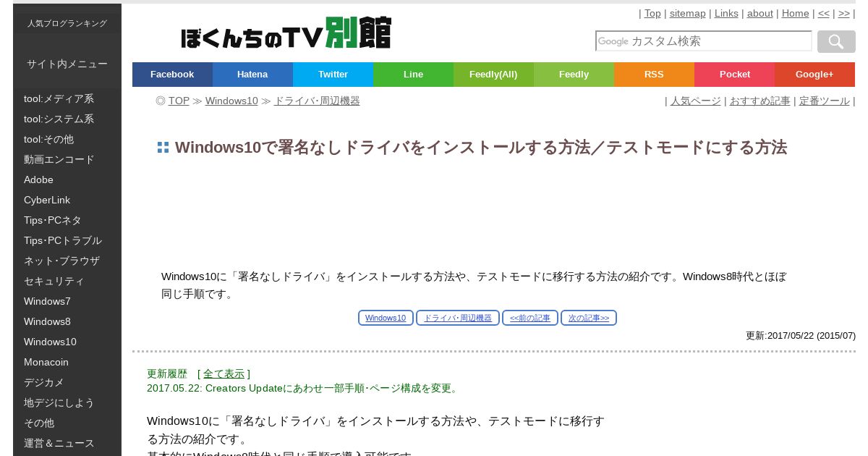Image resolution: width=868 pixels, height=456 pixels.
Task: Click the Windows10 category tag button
Action: 386,318
